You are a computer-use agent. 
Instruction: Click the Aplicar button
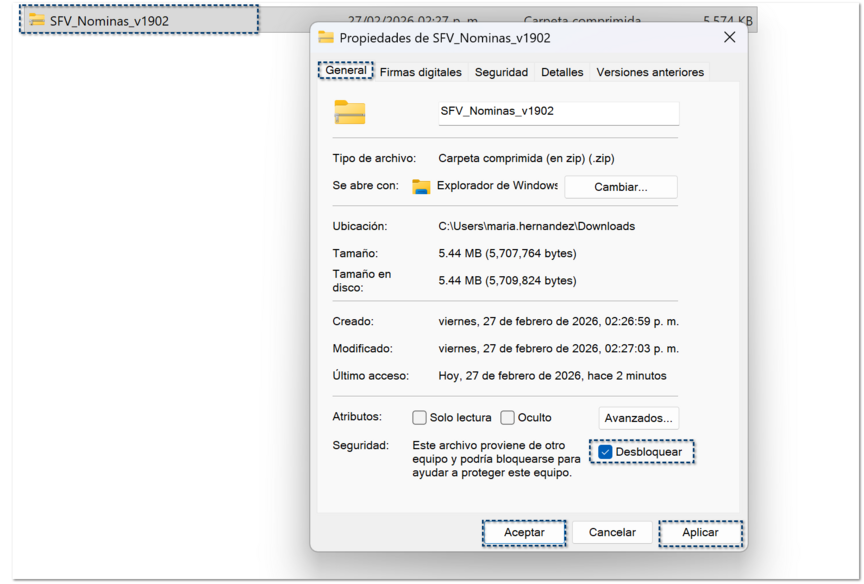pyautogui.click(x=700, y=533)
